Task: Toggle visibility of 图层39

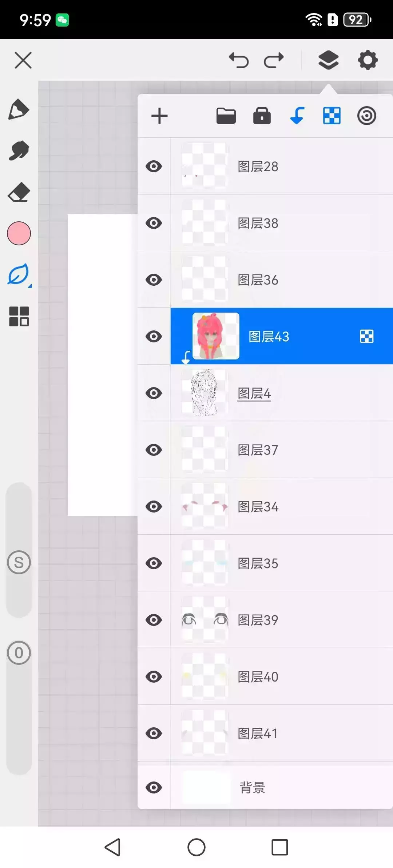Action: coord(154,620)
